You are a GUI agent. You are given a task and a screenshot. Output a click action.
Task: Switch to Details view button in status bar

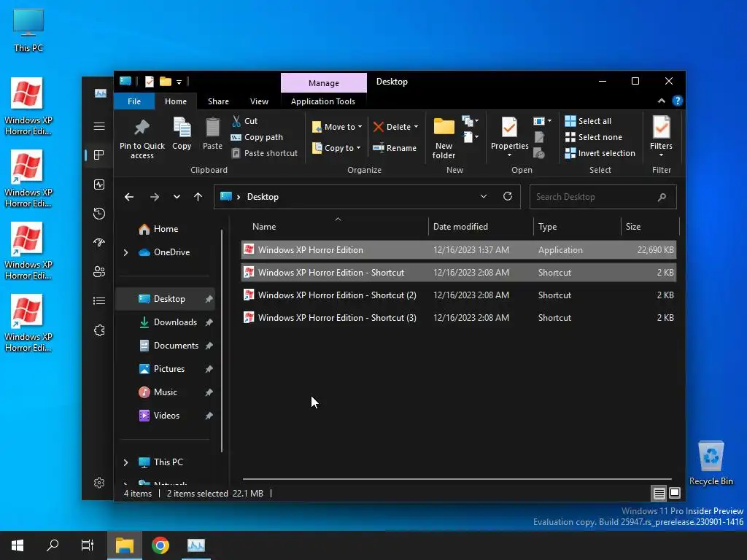point(659,494)
